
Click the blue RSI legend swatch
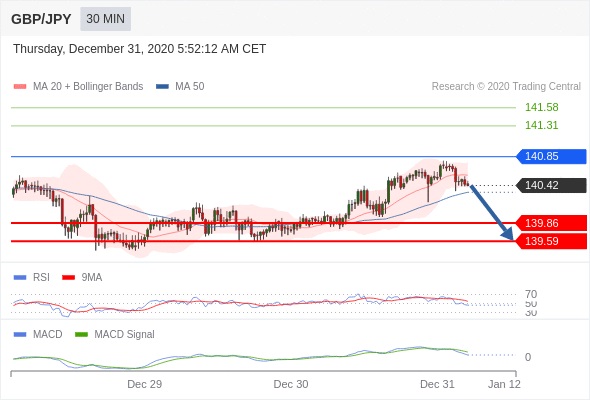(x=20, y=278)
